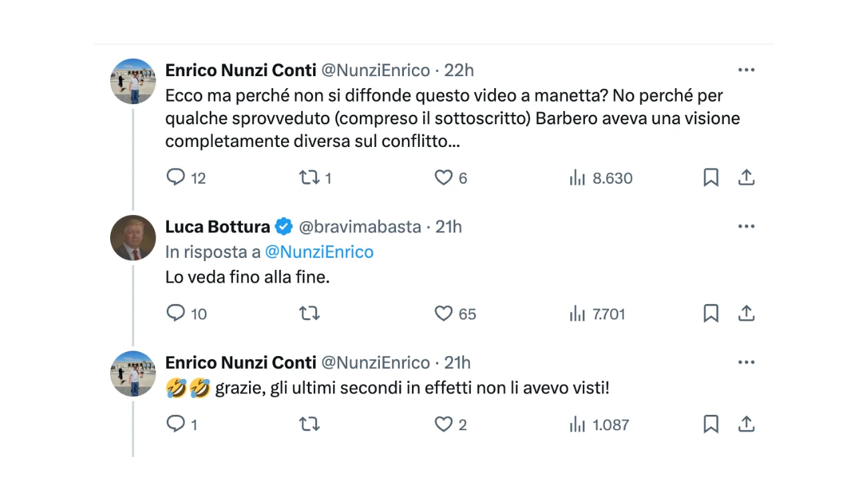
Task: Like the first tweet with 6 likes
Action: point(443,178)
